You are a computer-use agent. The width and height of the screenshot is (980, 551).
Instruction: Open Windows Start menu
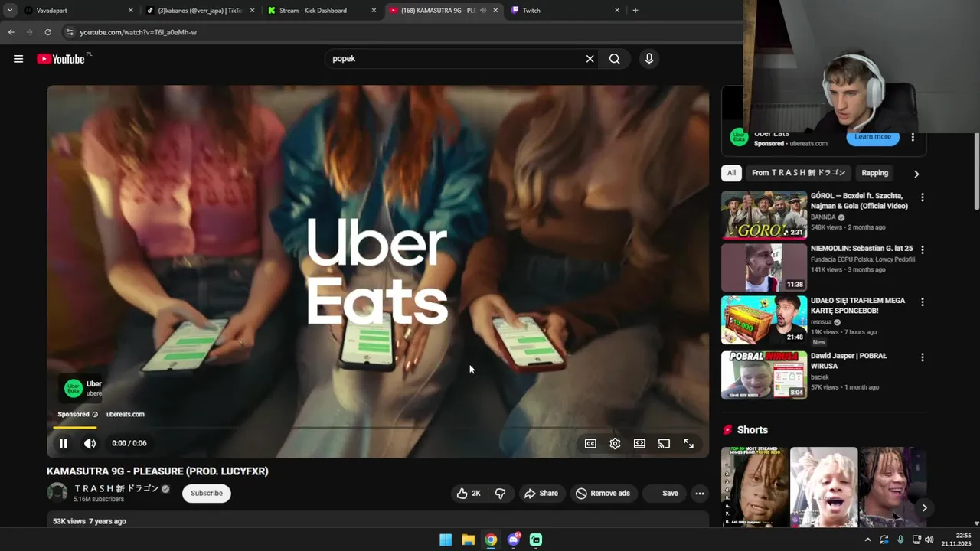[446, 540]
